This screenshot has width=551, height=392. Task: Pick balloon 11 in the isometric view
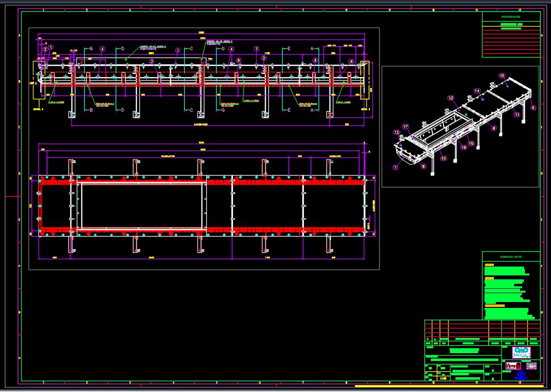tap(517, 115)
